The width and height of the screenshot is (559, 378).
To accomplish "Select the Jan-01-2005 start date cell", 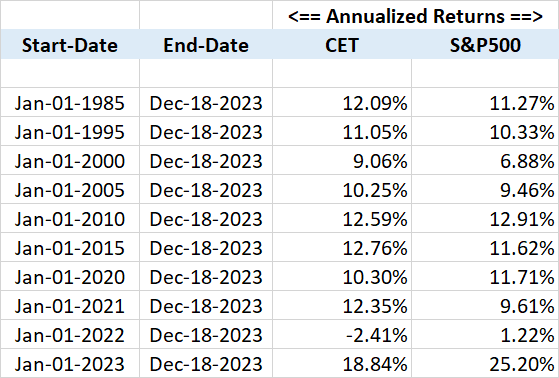I will click(x=70, y=190).
